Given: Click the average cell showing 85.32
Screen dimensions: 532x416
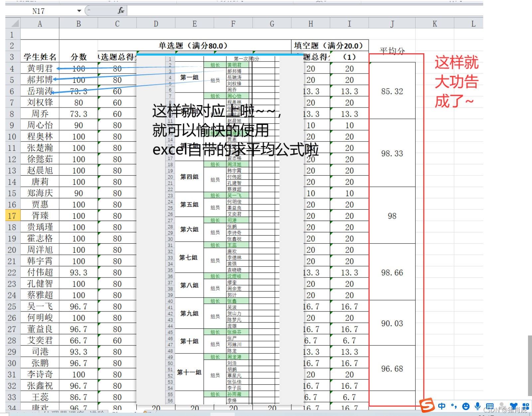Looking at the screenshot, I should [x=392, y=91].
